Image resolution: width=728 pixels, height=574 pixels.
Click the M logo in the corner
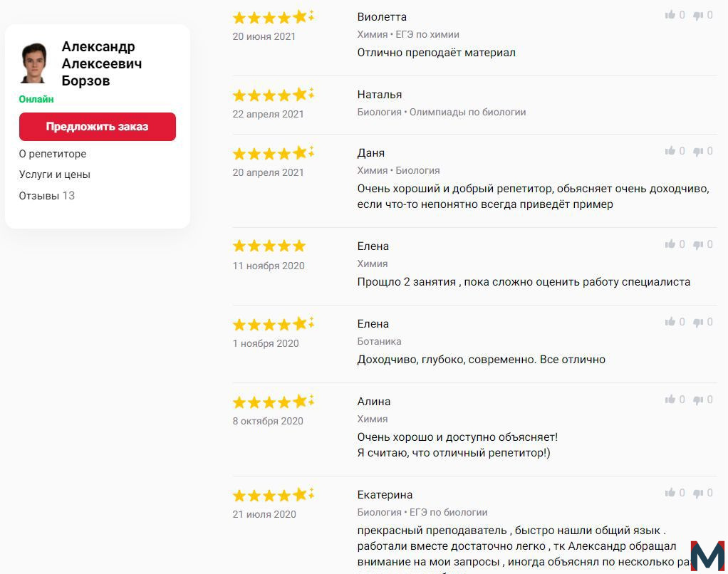(707, 555)
